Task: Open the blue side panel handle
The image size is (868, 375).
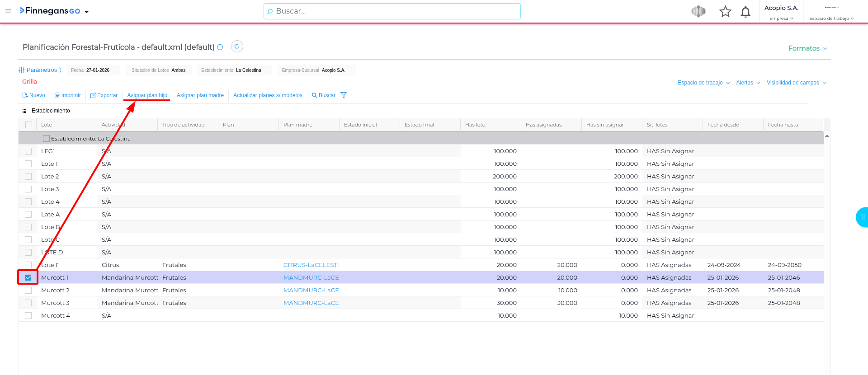Action: tap(862, 217)
